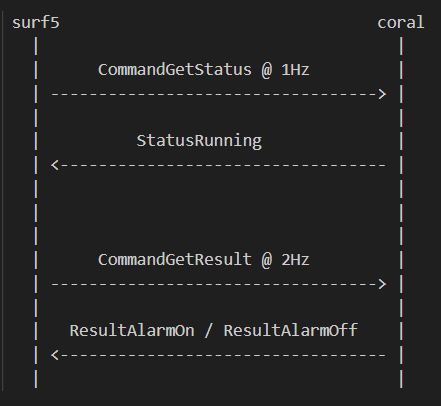This screenshot has height=406, width=441.
Task: Click the left arrowhead under StatusRunning
Action: pyautogui.click(x=55, y=165)
